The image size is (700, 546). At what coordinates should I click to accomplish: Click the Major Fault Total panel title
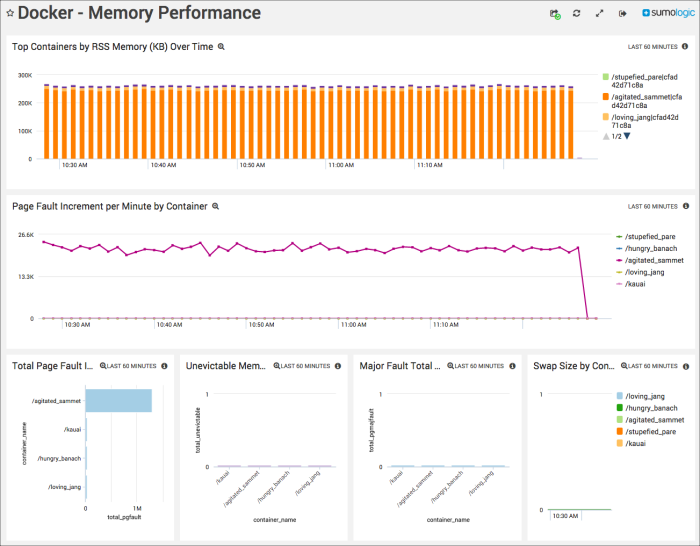tap(400, 367)
